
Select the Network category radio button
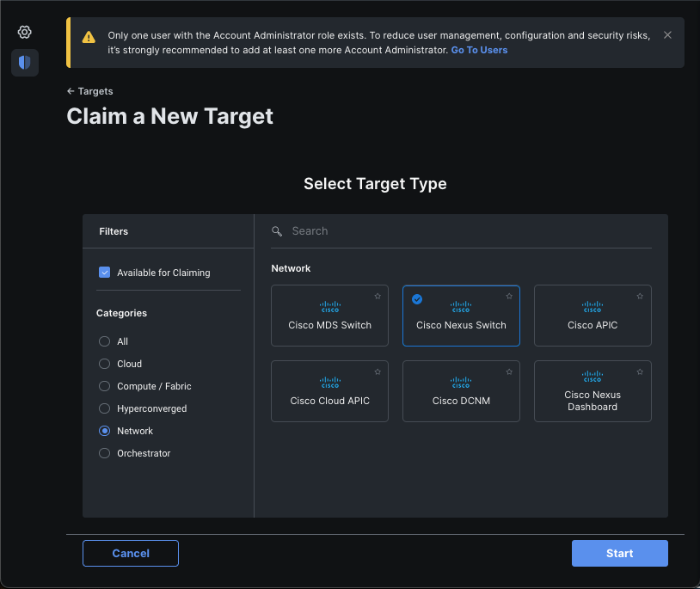pos(104,431)
